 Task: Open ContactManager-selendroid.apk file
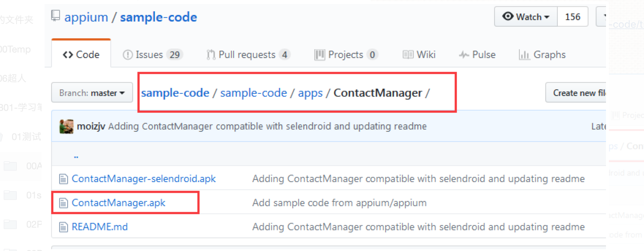pos(144,179)
